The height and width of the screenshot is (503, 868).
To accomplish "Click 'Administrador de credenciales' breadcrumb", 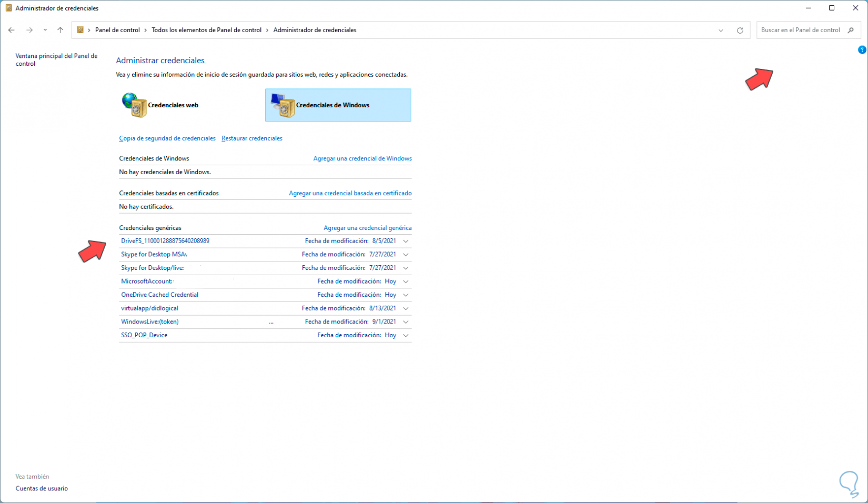I will click(315, 30).
